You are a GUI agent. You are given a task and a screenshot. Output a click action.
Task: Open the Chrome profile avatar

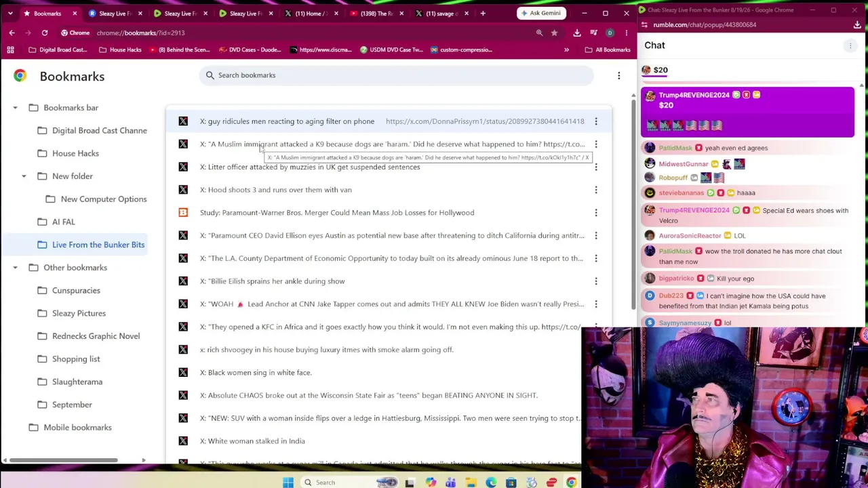[610, 33]
